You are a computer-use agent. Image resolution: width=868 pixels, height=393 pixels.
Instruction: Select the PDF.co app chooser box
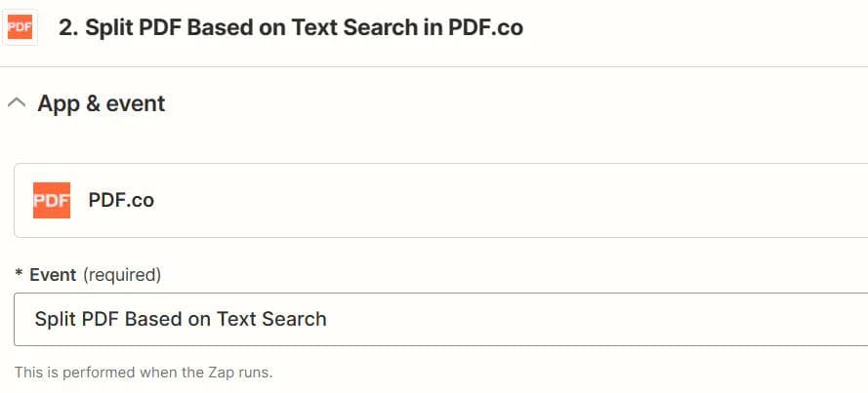click(439, 200)
